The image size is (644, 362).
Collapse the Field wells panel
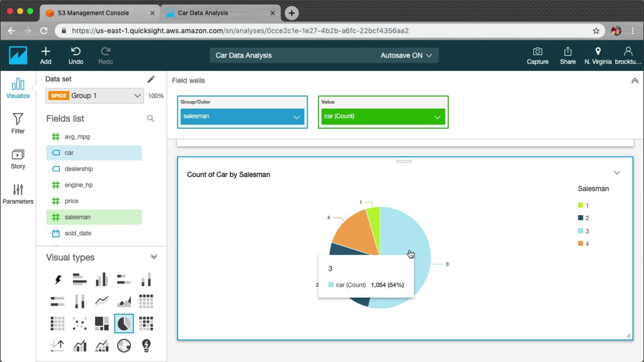[x=635, y=81]
